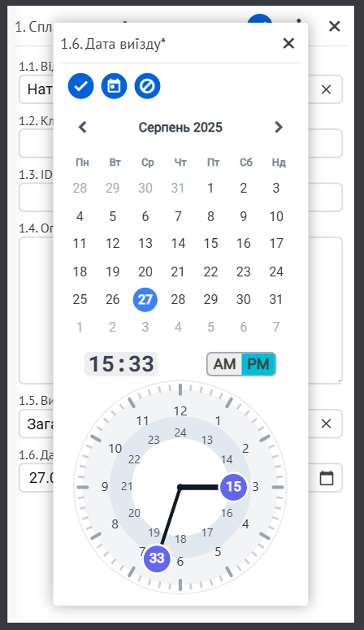Screen dimensions: 364x630
Task: Select PM in the time toggle
Action: point(258,364)
